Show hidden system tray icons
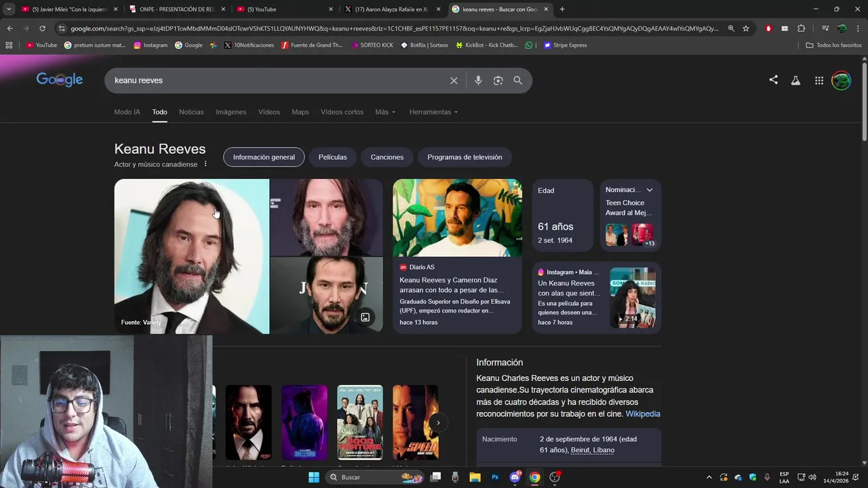Image resolution: width=868 pixels, height=488 pixels. 709,477
